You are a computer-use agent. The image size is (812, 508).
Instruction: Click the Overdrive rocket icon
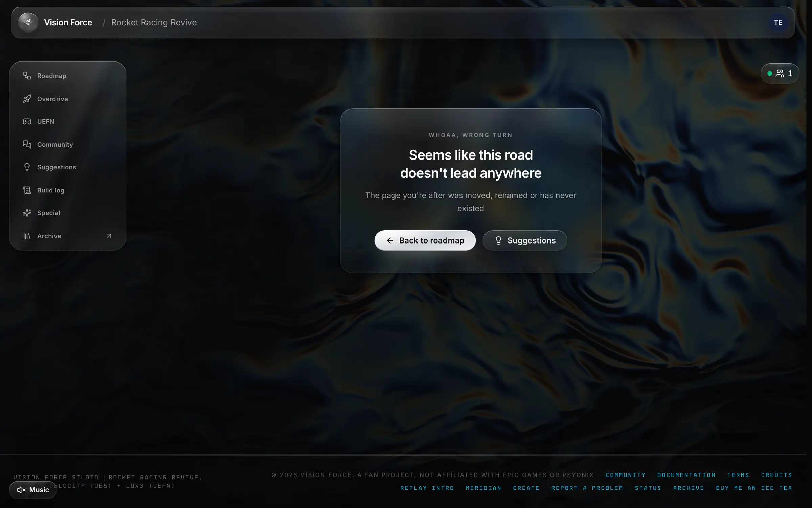(27, 99)
